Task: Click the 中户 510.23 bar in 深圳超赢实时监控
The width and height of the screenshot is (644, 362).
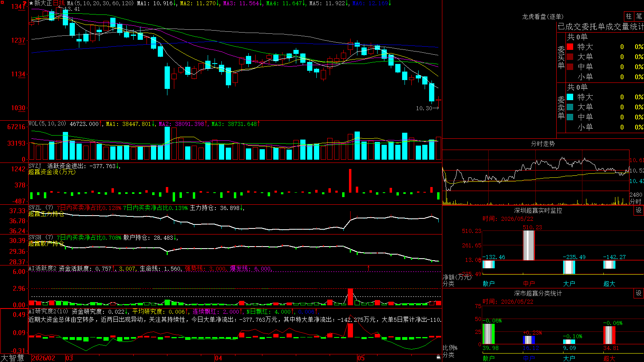Action: (x=529, y=245)
